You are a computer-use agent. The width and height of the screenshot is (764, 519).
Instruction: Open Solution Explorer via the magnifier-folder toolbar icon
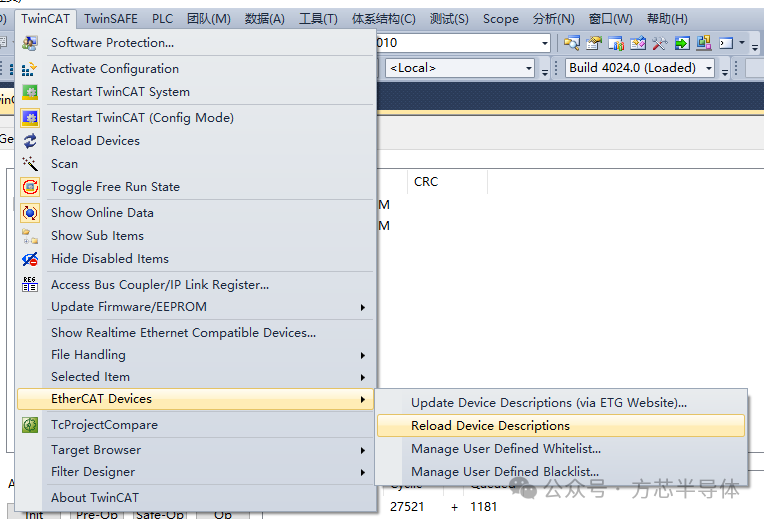[x=572, y=43]
